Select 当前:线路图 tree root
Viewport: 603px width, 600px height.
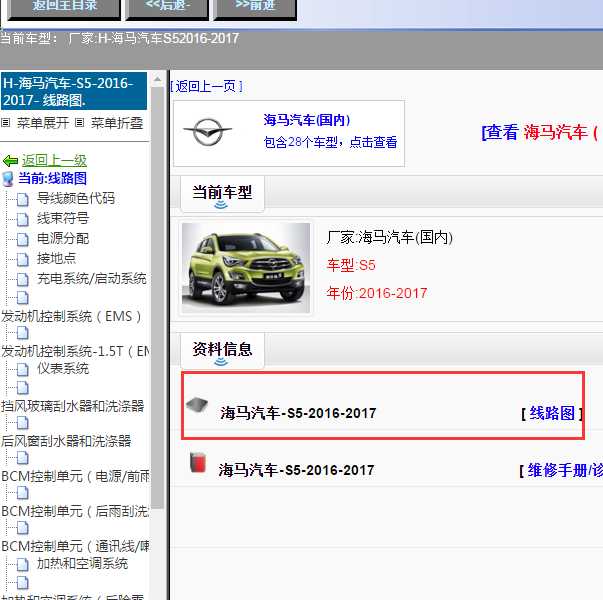tap(52, 178)
